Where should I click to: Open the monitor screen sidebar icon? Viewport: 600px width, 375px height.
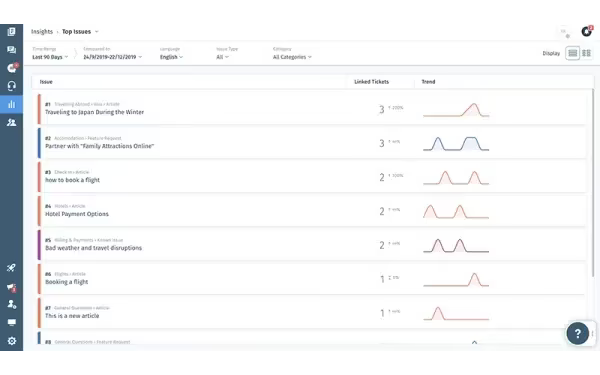(x=11, y=322)
